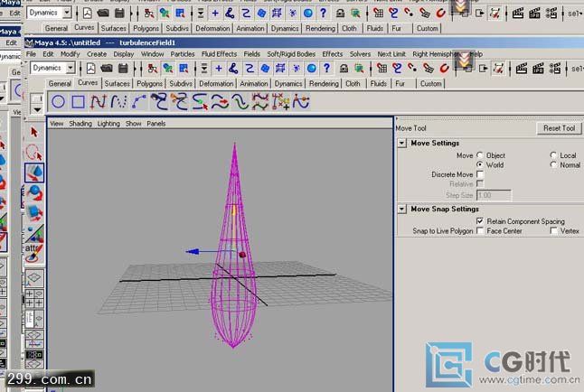Image resolution: width=584 pixels, height=392 pixels.
Task: Toggle the magnet Make Live icon in front window
Action: pos(444,69)
